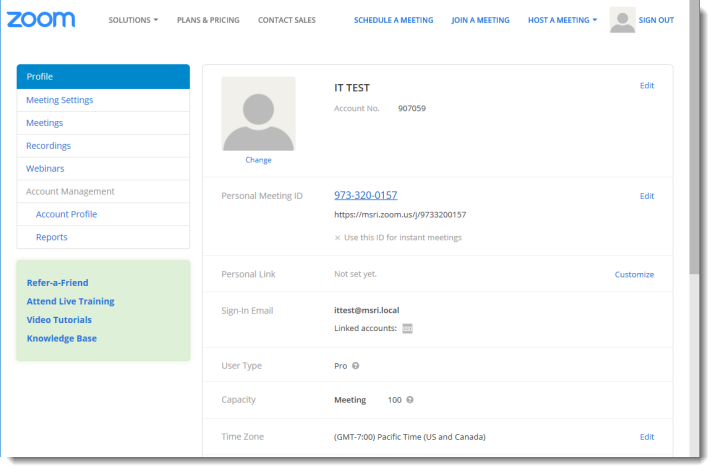
Task: Click the account number 907059
Action: [x=412, y=109]
